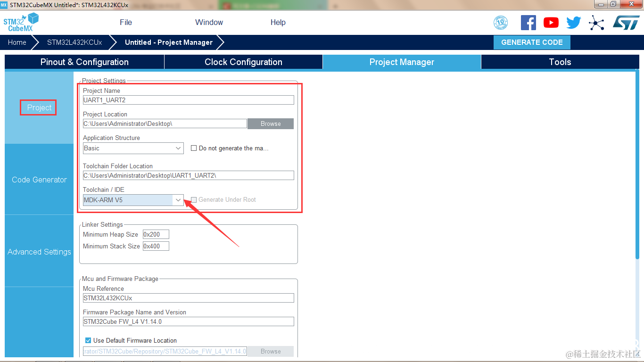Click the Minimum Heap Size field
644x362 pixels.
(x=156, y=234)
